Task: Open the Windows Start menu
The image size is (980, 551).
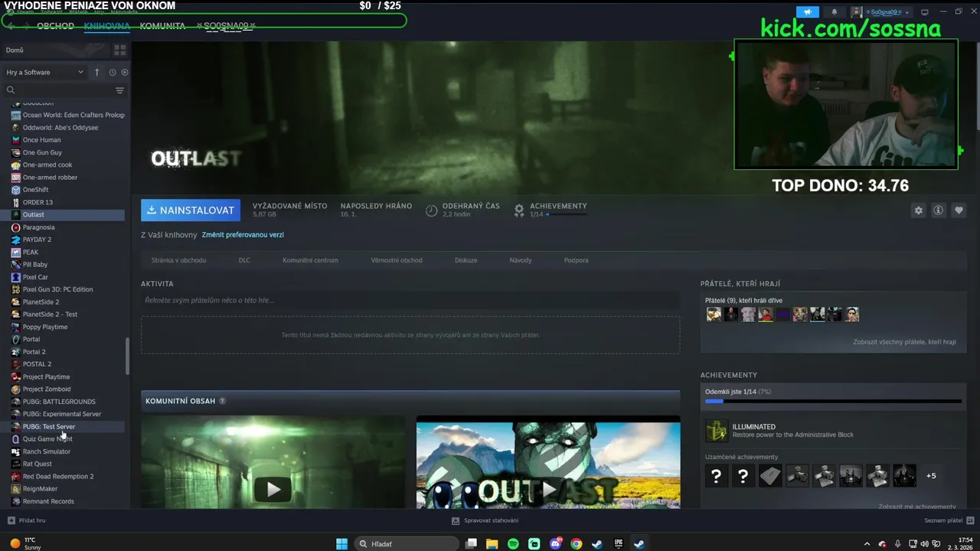Action: point(341,544)
